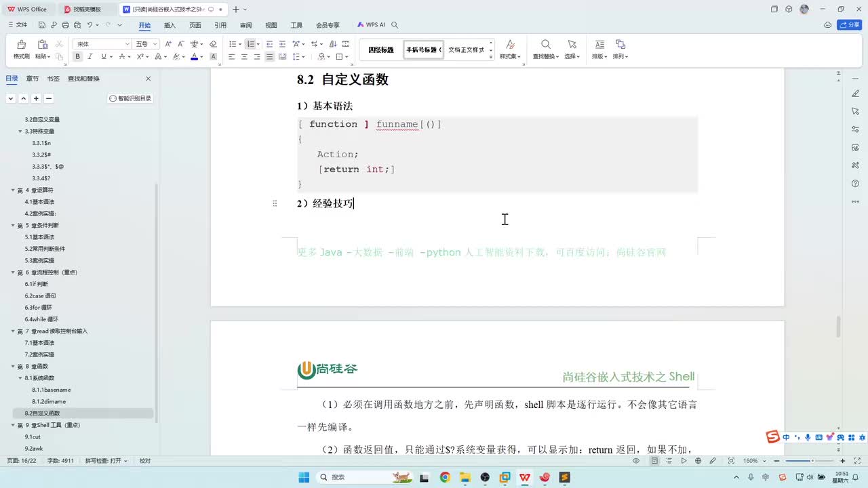The width and height of the screenshot is (868, 488).
Task: Toggle Italic formatting
Action: (x=89, y=57)
